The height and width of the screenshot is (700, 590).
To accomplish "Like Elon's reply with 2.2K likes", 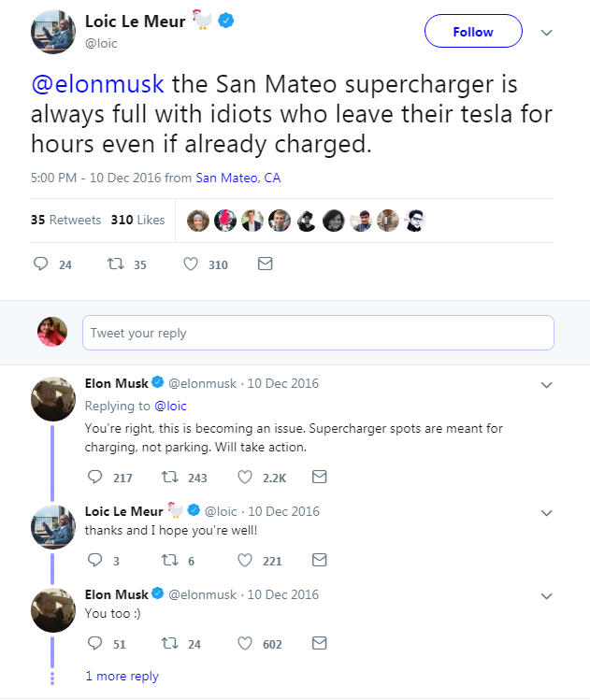I will click(x=246, y=478).
